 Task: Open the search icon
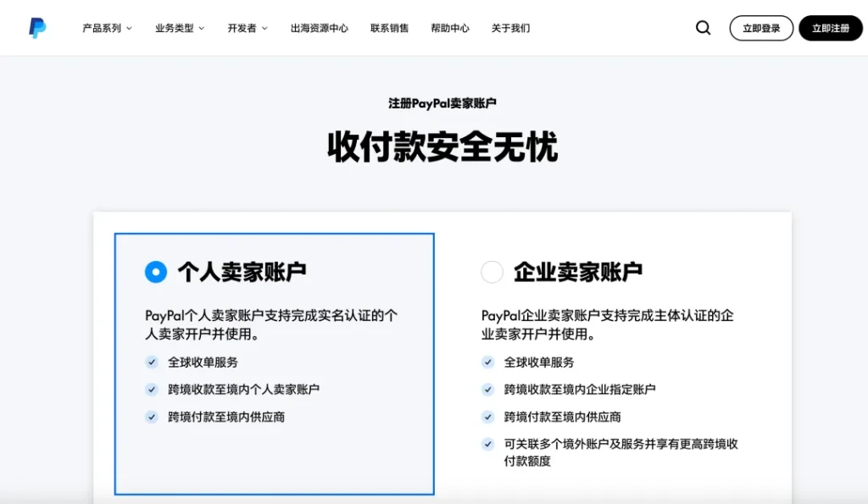(703, 27)
